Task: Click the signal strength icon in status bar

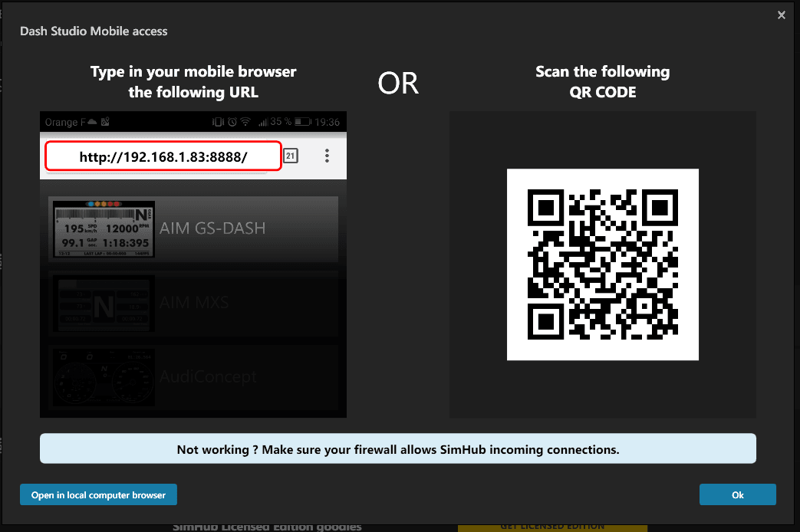Action: click(x=263, y=122)
